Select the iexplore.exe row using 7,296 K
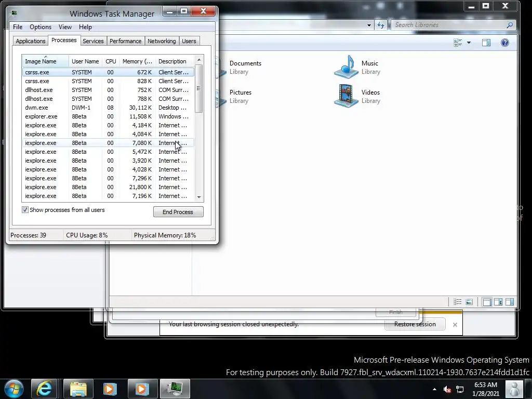Screen dimensions: 532x399 (x=108, y=178)
